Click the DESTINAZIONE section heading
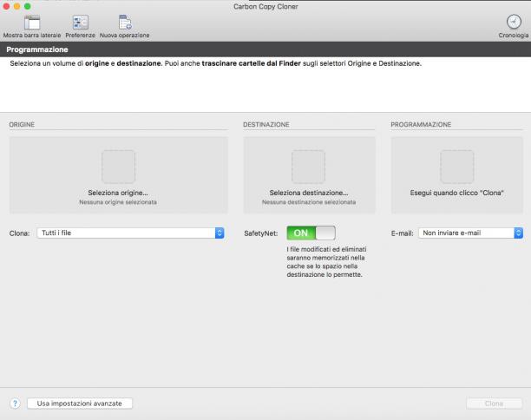 pos(266,125)
